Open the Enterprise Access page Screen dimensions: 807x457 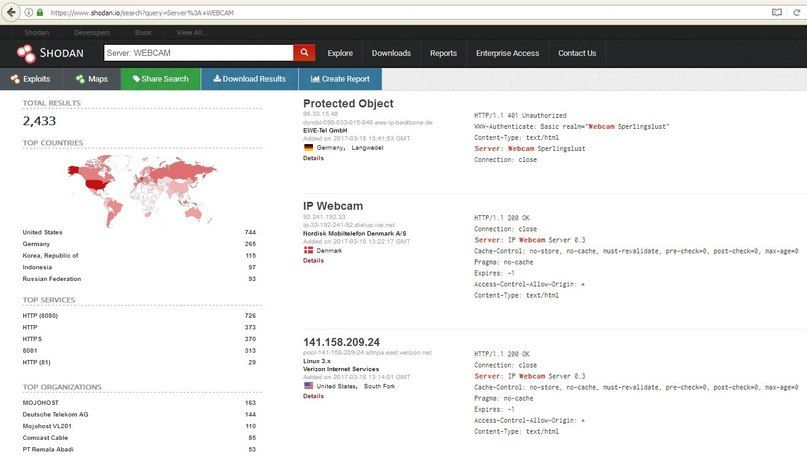(x=507, y=53)
